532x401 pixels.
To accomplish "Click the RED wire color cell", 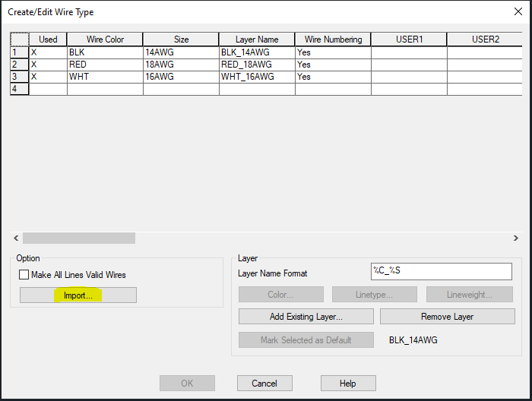I will click(105, 65).
